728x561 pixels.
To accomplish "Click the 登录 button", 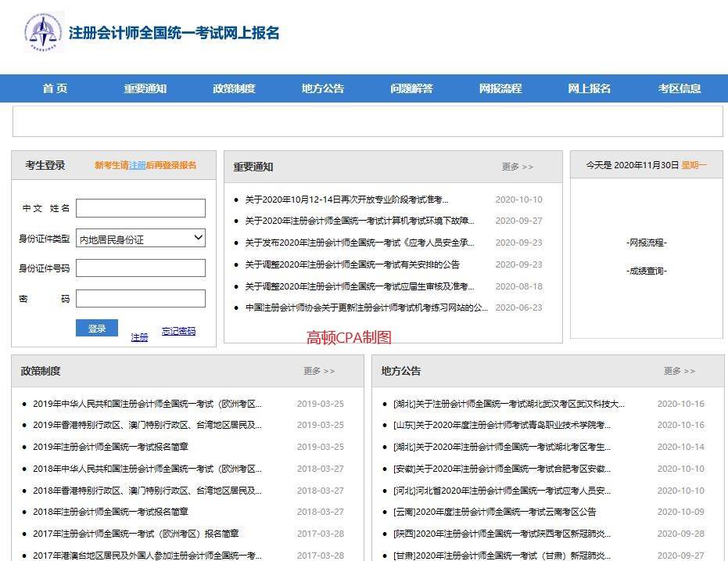I will [x=96, y=329].
